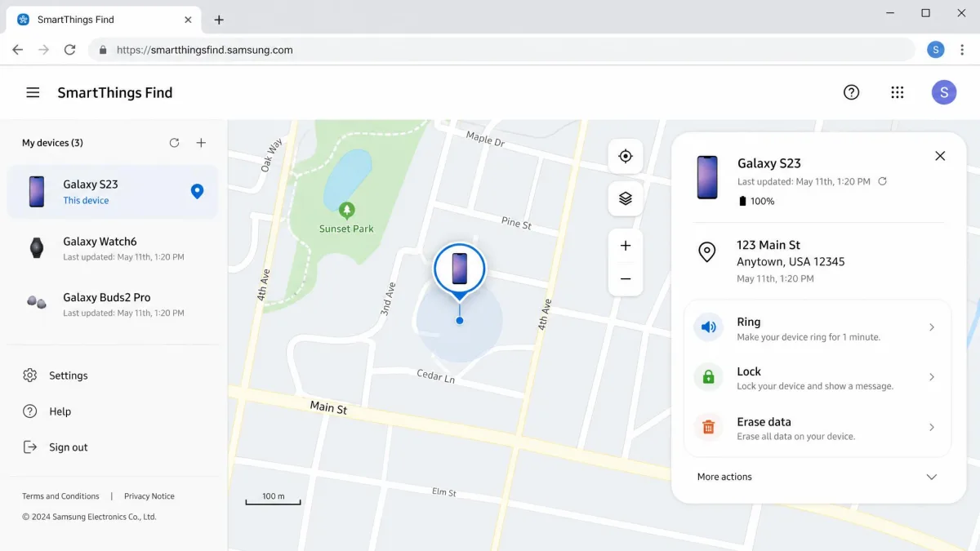
Task: Open a new browser tab
Action: pyautogui.click(x=219, y=20)
